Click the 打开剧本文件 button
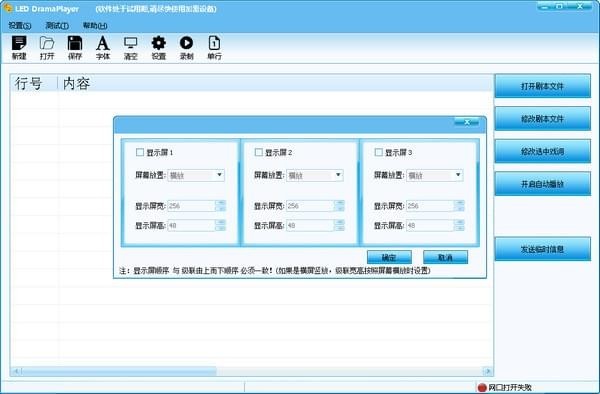Viewport: 600px width, 394px height. pyautogui.click(x=542, y=86)
